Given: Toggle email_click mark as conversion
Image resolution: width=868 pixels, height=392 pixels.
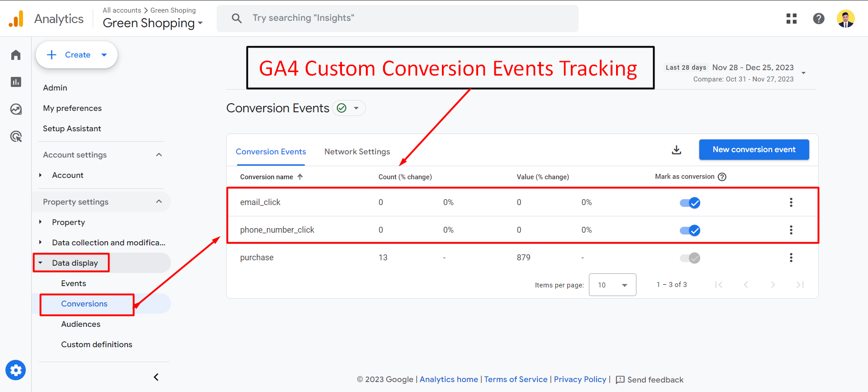Looking at the screenshot, I should click(x=690, y=203).
